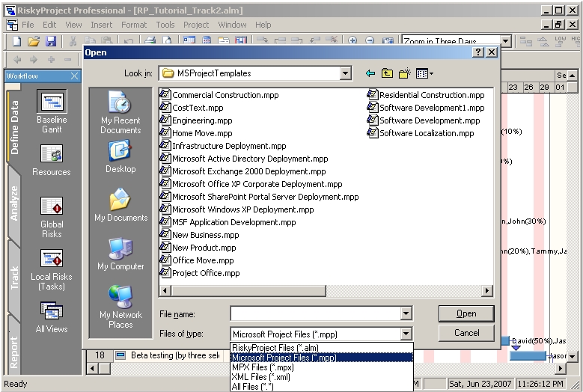Choose MPX Files (*.mpx) from type list
Viewport: 583px width, 392px height.
click(322, 367)
